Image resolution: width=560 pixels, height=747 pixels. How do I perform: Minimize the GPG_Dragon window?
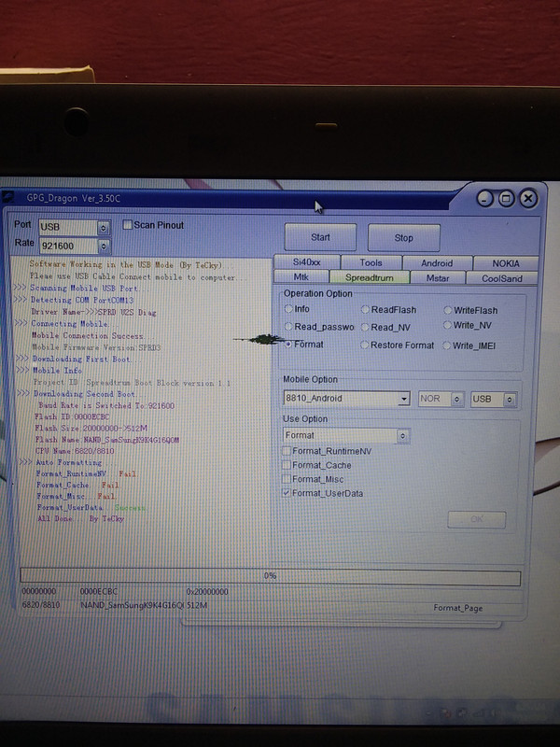(x=485, y=198)
